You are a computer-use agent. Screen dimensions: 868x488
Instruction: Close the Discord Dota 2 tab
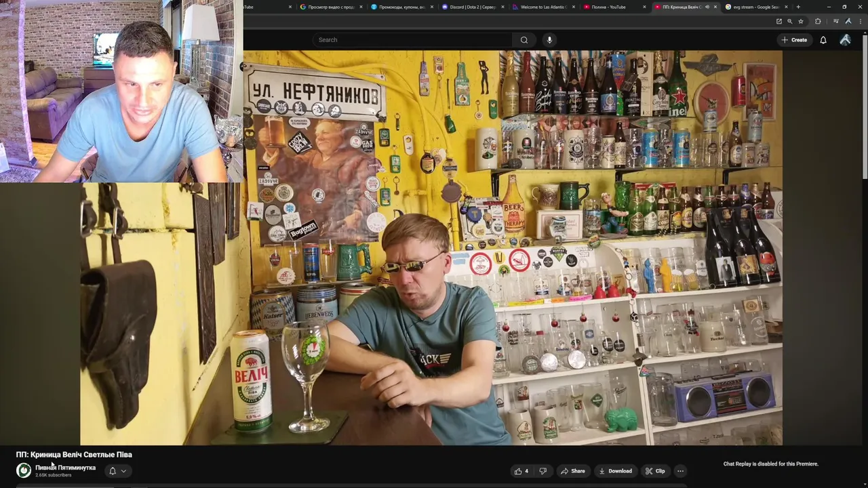coord(502,7)
